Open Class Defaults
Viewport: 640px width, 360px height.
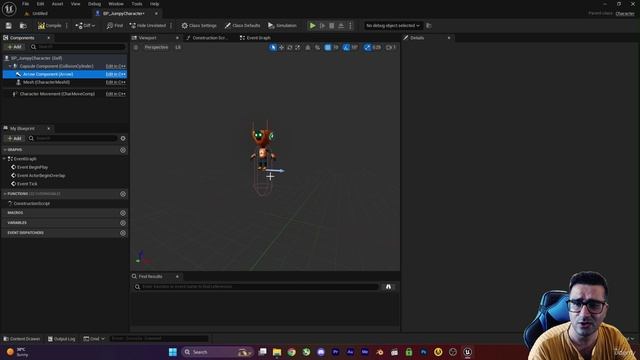tap(242, 26)
